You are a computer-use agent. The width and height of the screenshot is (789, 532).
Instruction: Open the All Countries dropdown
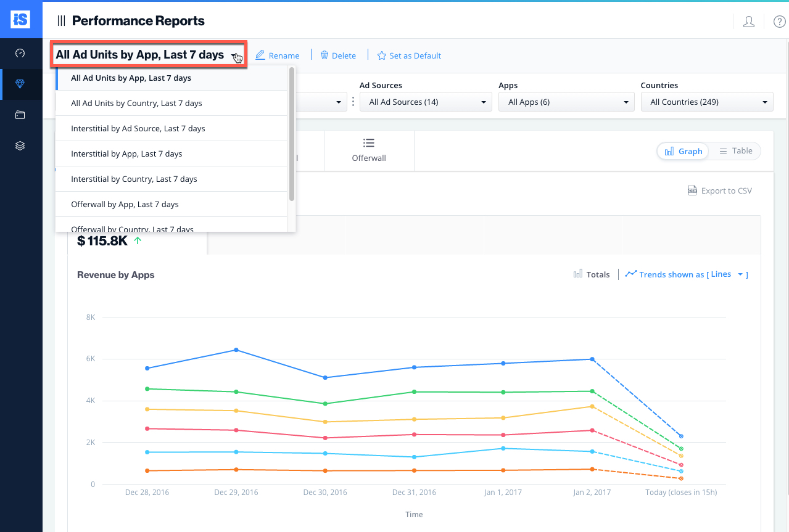707,102
